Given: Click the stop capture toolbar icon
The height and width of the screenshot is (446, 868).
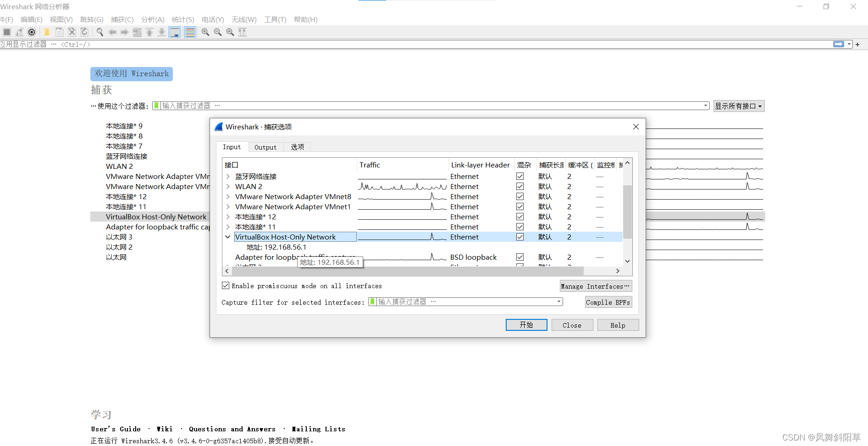Looking at the screenshot, I should coord(7,32).
